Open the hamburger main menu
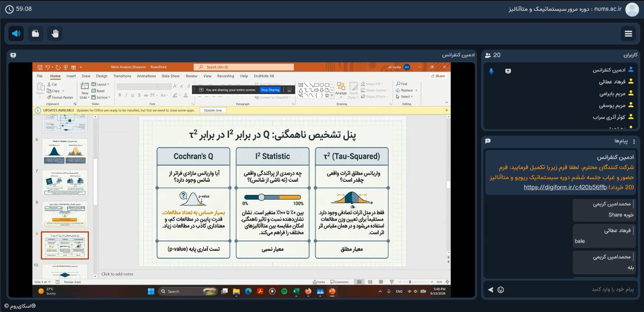Image resolution: width=644 pixels, height=312 pixels. pos(629,34)
